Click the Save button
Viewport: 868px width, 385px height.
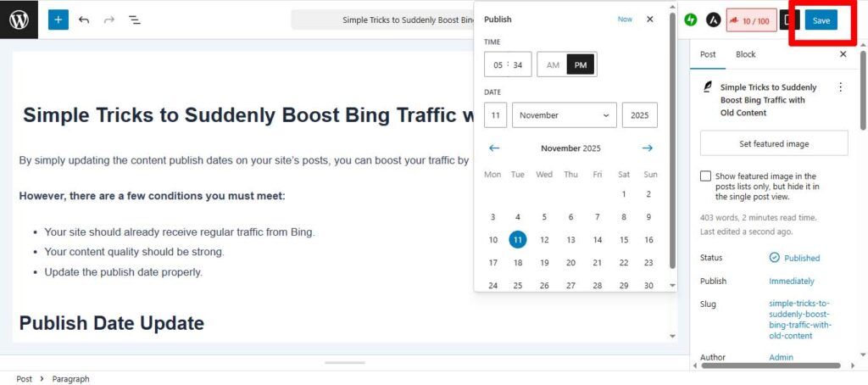[x=821, y=20]
